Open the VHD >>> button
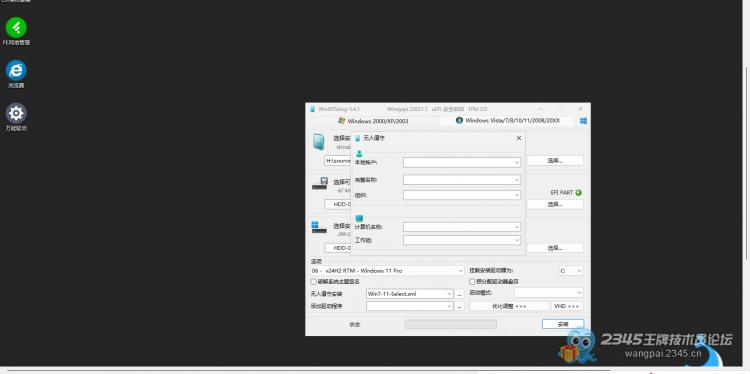This screenshot has width=750, height=374. click(x=567, y=306)
